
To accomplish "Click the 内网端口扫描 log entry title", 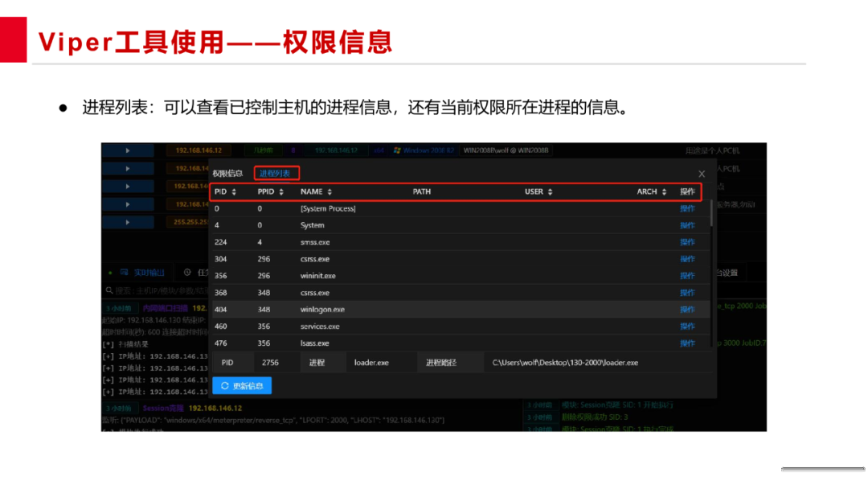I will click(165, 308).
